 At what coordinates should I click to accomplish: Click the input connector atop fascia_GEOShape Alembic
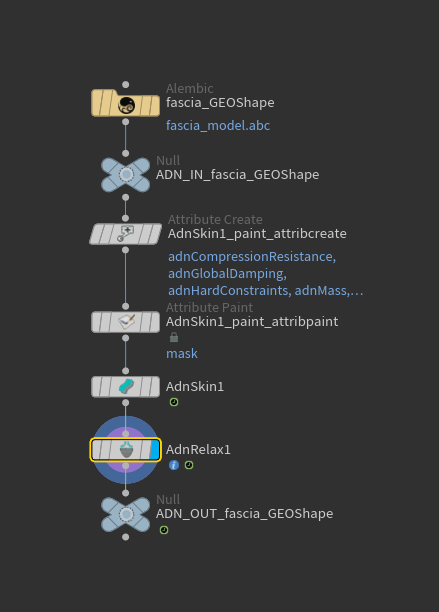[125, 85]
